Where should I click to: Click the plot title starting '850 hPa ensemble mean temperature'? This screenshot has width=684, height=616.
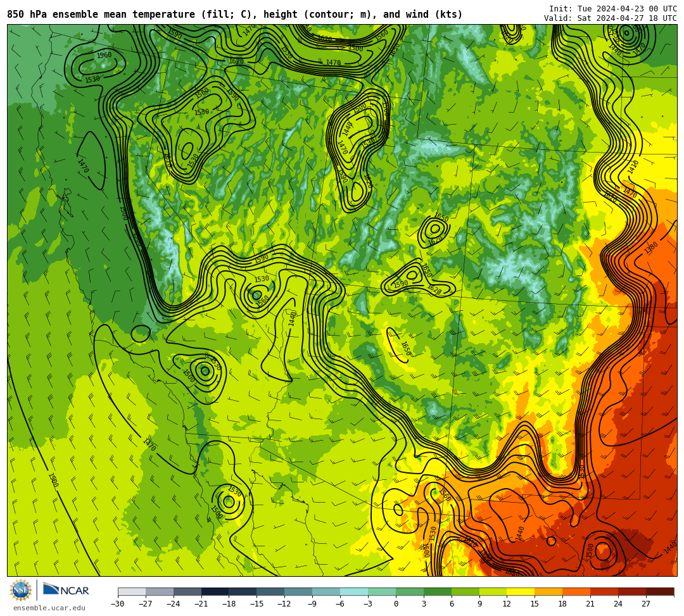[235, 15]
